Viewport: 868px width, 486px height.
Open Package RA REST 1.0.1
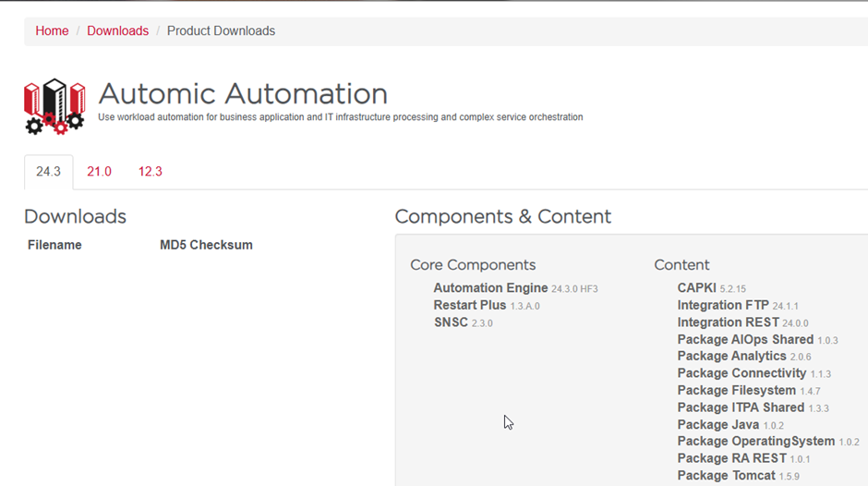click(x=744, y=459)
